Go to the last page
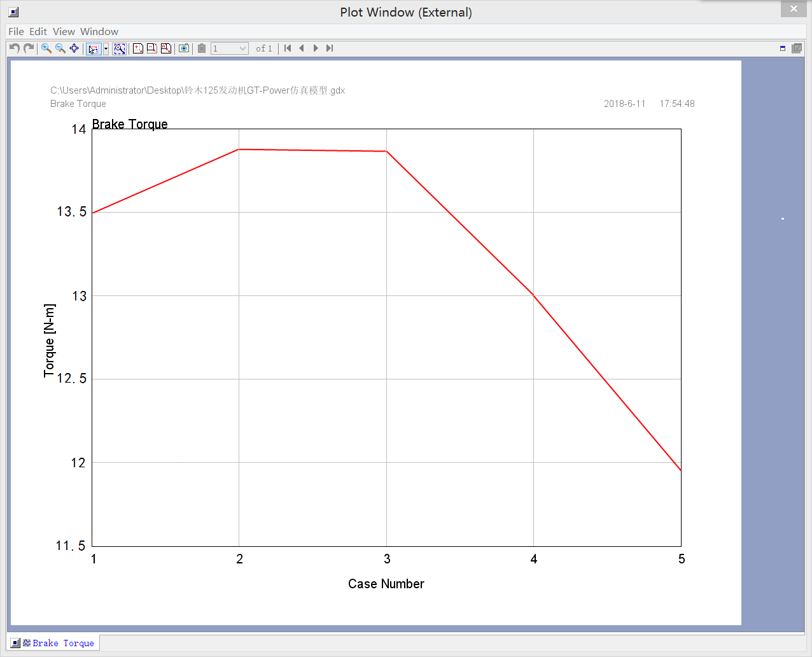The image size is (812, 657). pyautogui.click(x=330, y=48)
